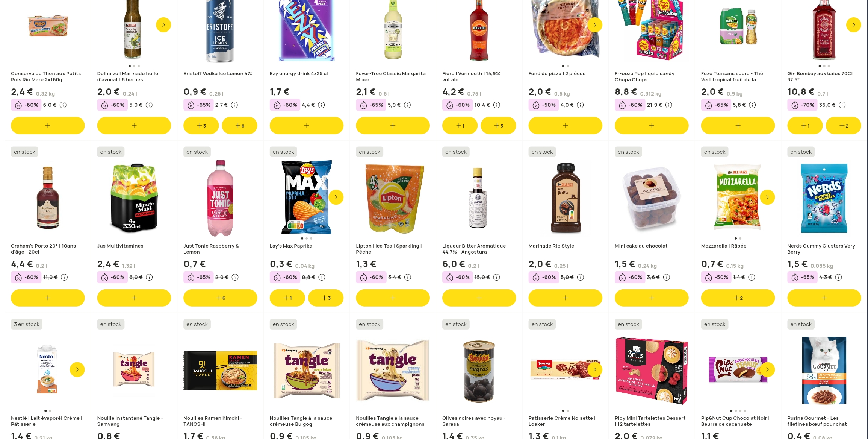Image resolution: width=868 pixels, height=439 pixels.
Task: Open Minute Maid Jus Multivitamines product image
Action: 134,197
